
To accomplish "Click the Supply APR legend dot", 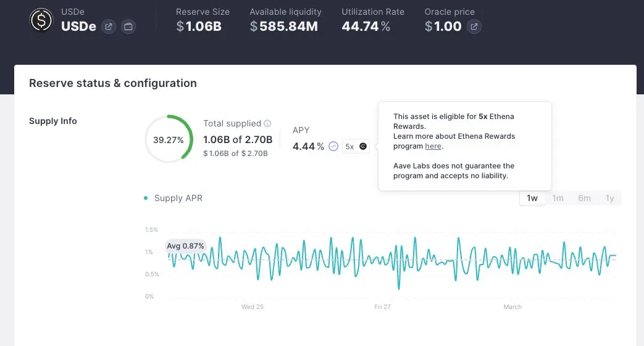I will click(145, 198).
